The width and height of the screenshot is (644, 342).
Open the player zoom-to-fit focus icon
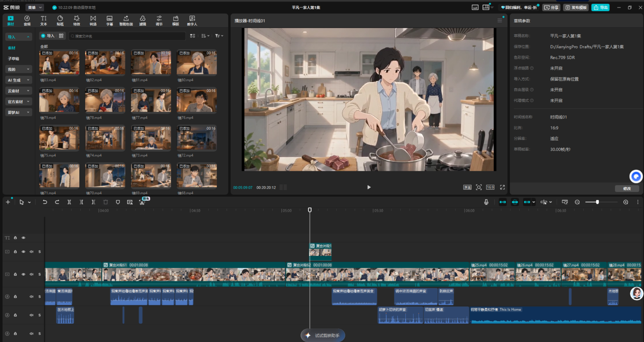click(x=479, y=187)
